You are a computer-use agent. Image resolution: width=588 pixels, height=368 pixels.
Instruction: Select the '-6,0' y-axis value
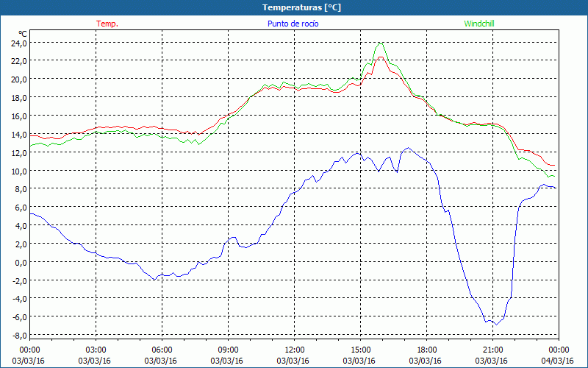[x=19, y=317]
